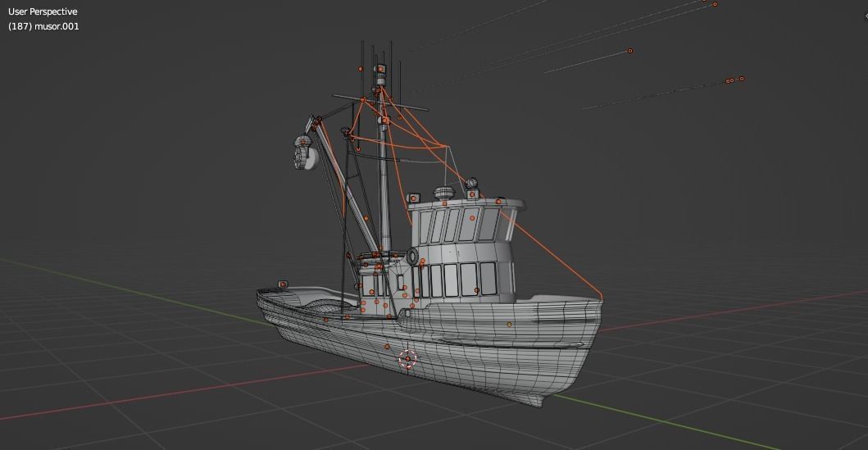The width and height of the screenshot is (868, 450).
Task: Open the sidebar with the edge chevron
Action: [866, 16]
